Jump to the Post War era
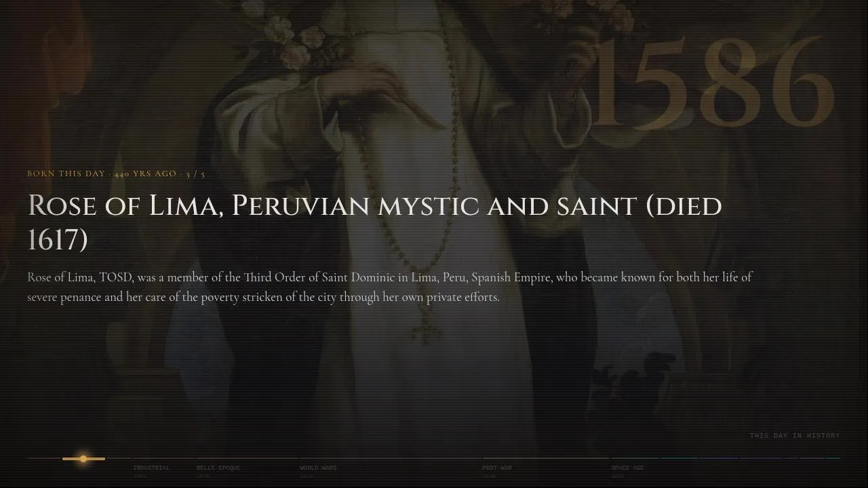868x488 pixels. [497, 468]
